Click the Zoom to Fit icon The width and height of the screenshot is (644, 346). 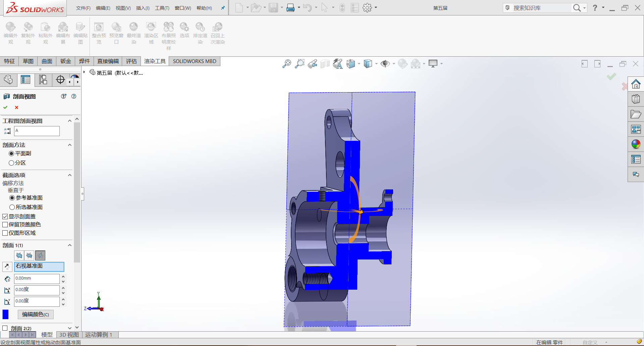click(287, 63)
